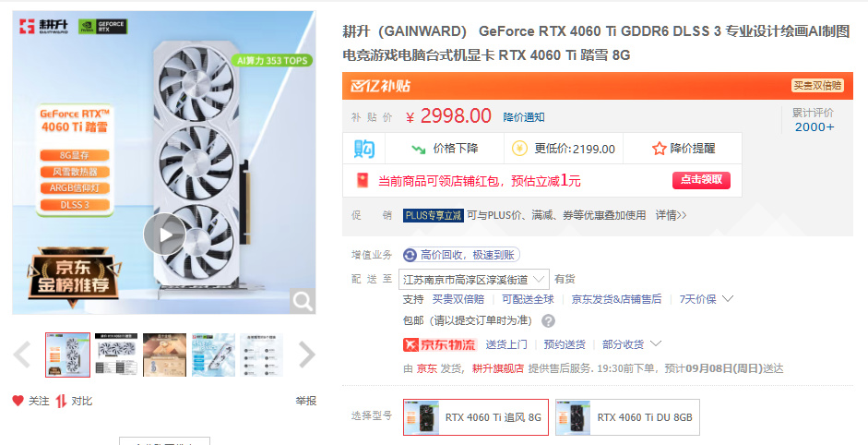
Task: Click the heart 关注 follow icon
Action: (x=18, y=401)
